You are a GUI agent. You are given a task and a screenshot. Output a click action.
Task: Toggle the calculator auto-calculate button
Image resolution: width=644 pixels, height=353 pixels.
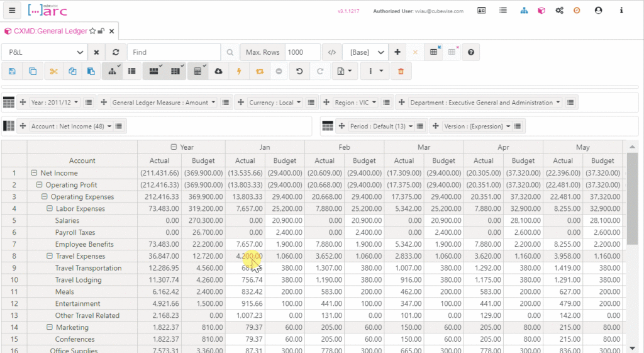pos(197,71)
